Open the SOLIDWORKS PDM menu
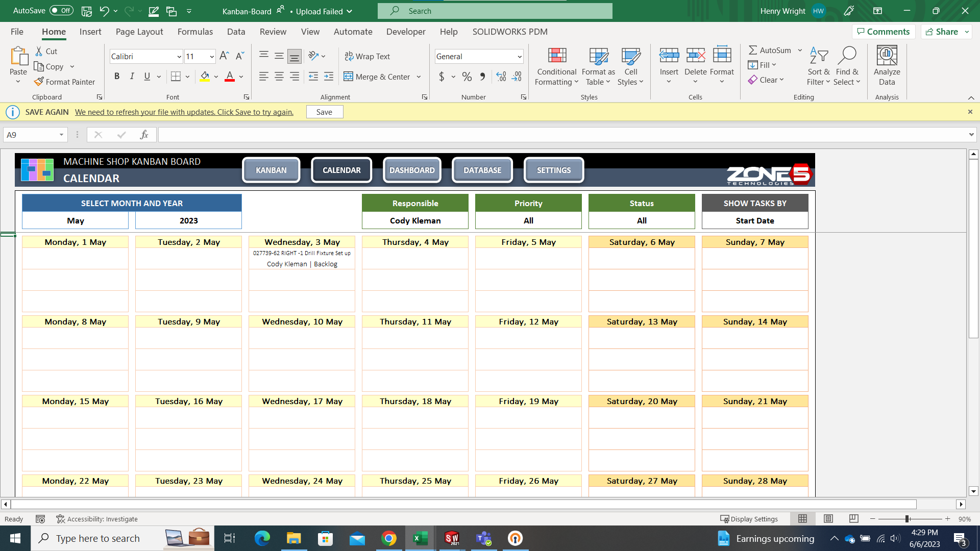This screenshot has width=980, height=551. point(509,32)
